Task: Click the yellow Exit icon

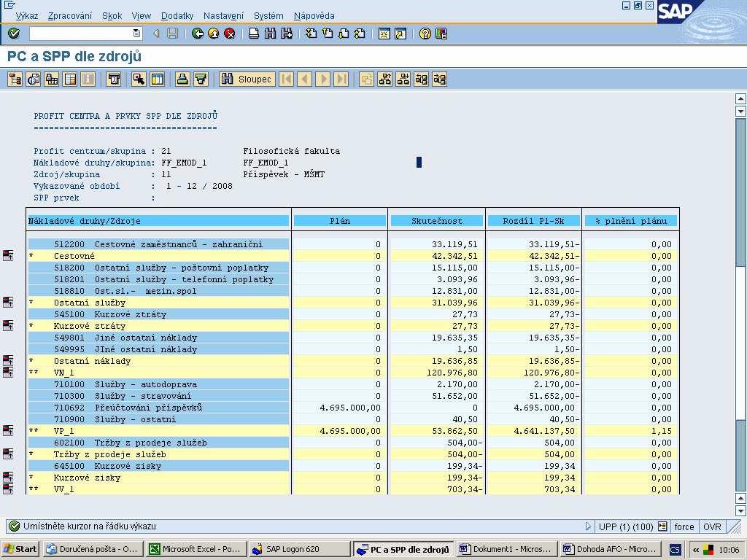Action: point(214,34)
